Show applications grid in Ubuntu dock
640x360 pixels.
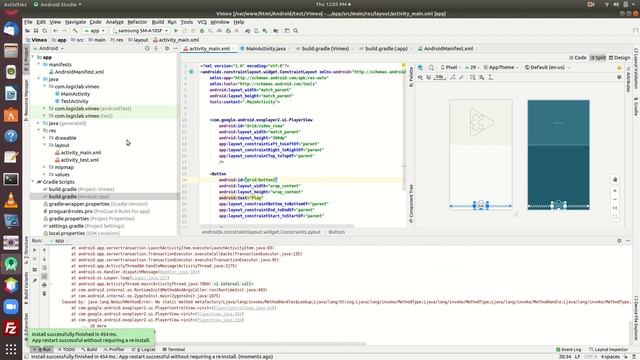pos(11,349)
